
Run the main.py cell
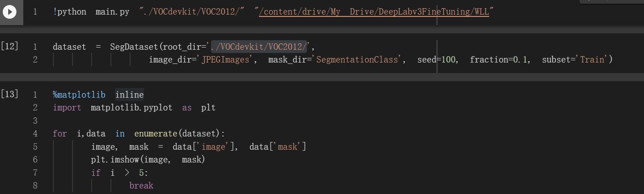pos(10,11)
